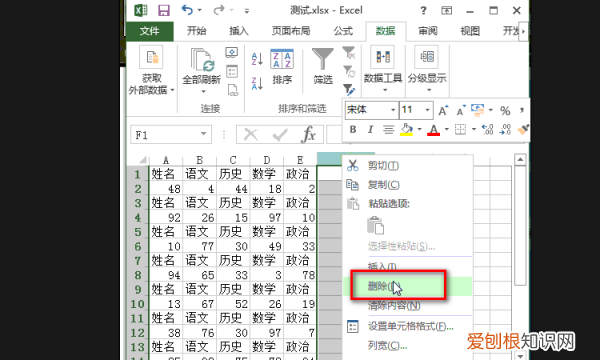Toggle the 筛选 filter funnel
This screenshot has height=360, width=600.
coord(323,66)
